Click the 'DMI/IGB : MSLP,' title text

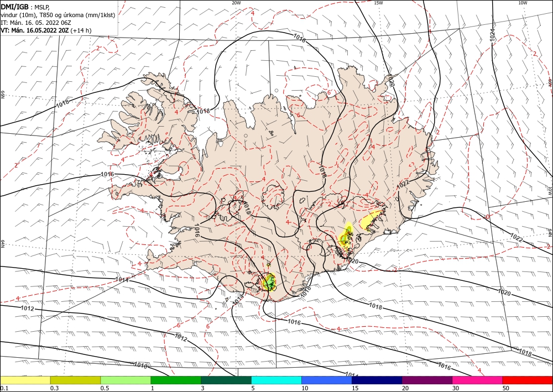coord(25,7)
